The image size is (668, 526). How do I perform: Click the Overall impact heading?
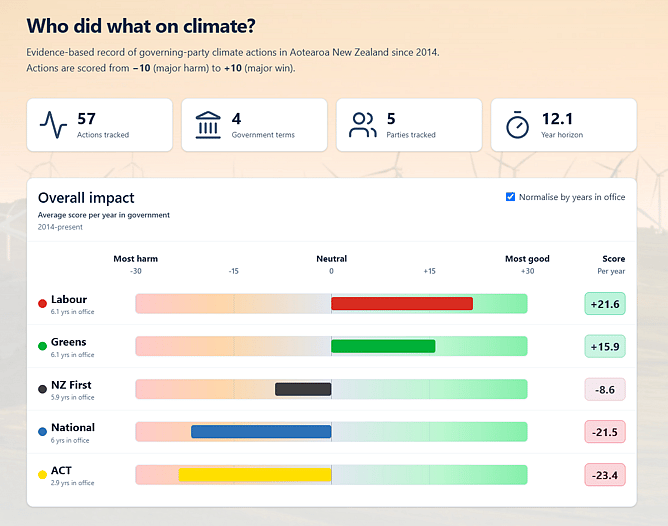coord(86,198)
